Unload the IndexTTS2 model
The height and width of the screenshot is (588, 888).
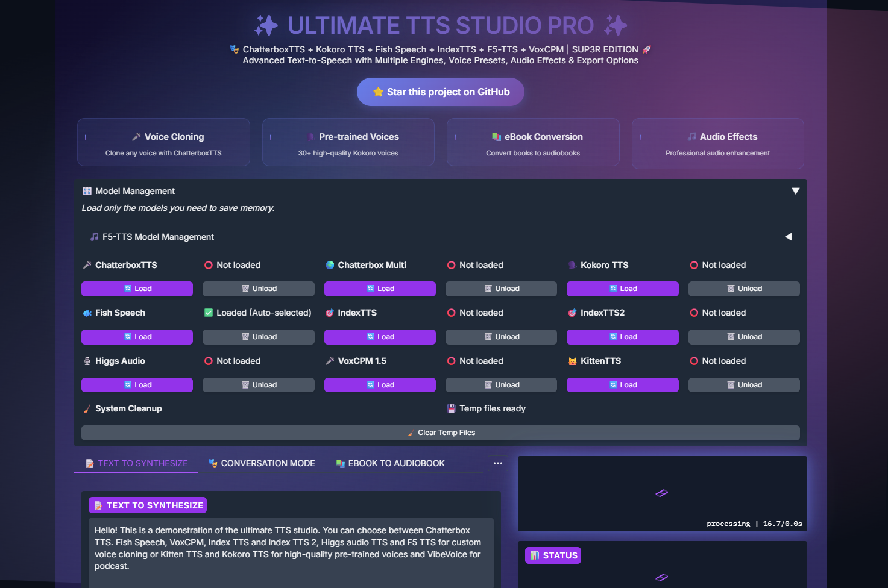point(744,337)
